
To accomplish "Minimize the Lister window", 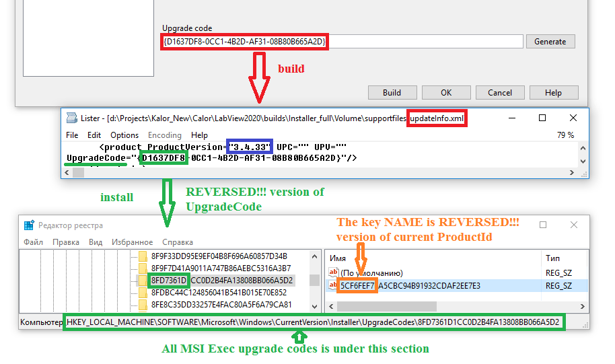I will (512, 118).
